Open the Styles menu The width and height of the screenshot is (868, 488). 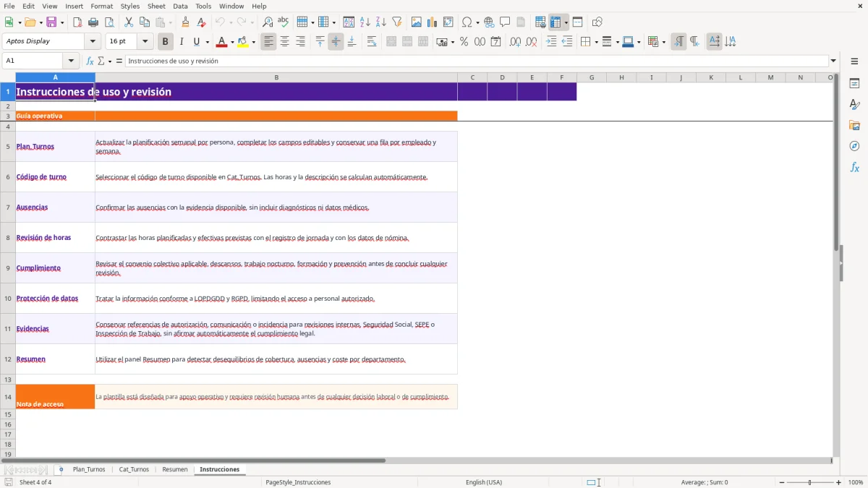click(130, 6)
